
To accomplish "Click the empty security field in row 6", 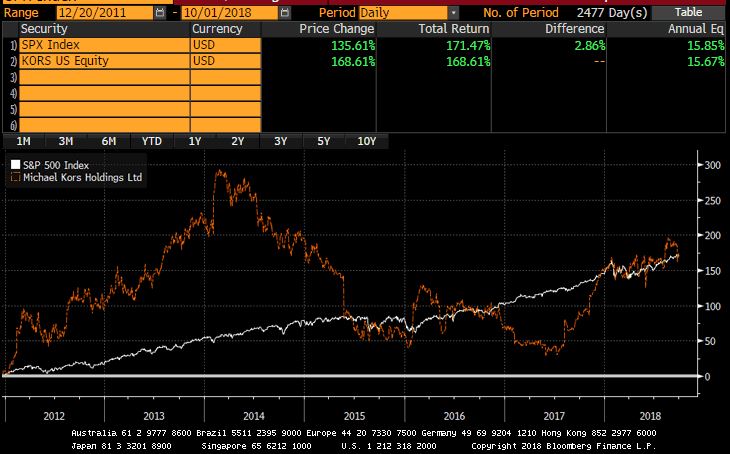I will coord(104,125).
